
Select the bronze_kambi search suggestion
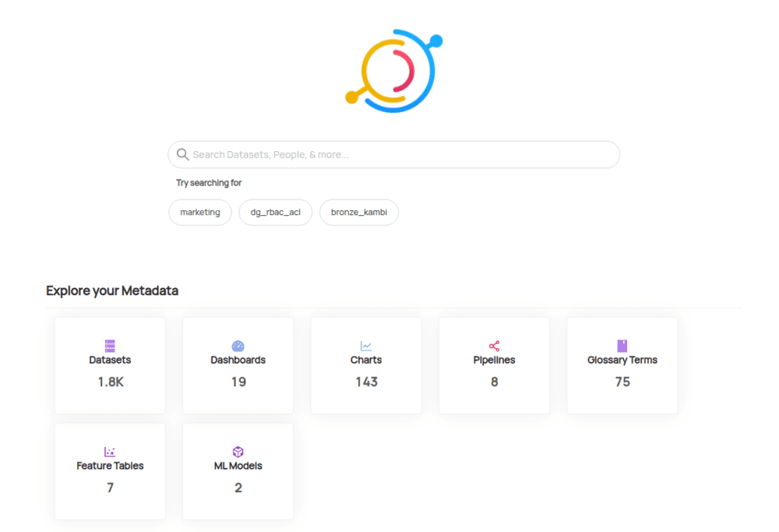(358, 212)
